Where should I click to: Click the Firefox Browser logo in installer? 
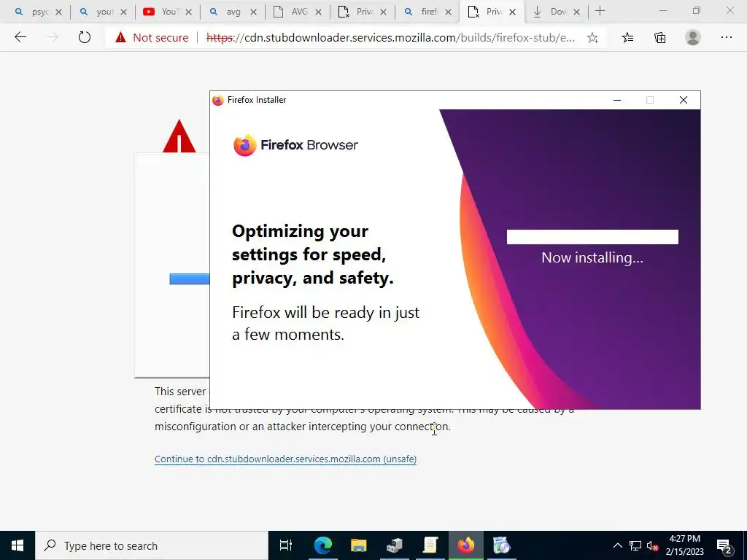(x=295, y=145)
